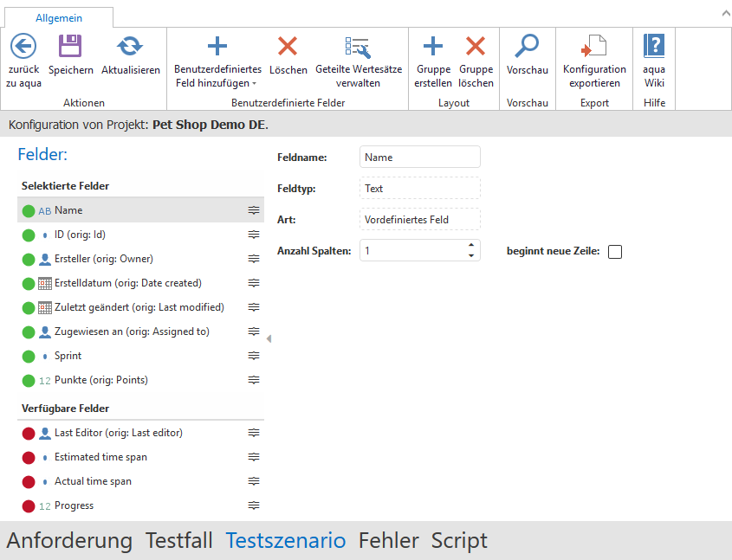The width and height of the screenshot is (732, 560).
Task: Switch to the Fehler tab
Action: coord(388,541)
